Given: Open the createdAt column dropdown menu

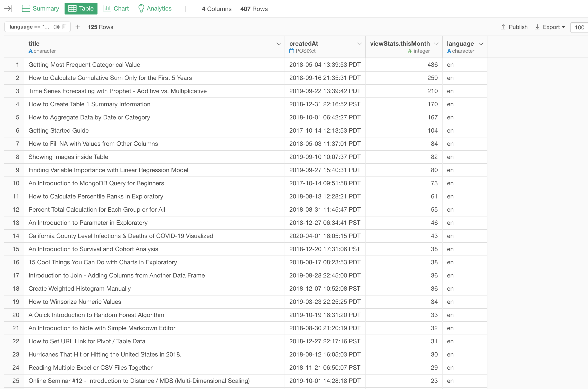Looking at the screenshot, I should [x=359, y=44].
